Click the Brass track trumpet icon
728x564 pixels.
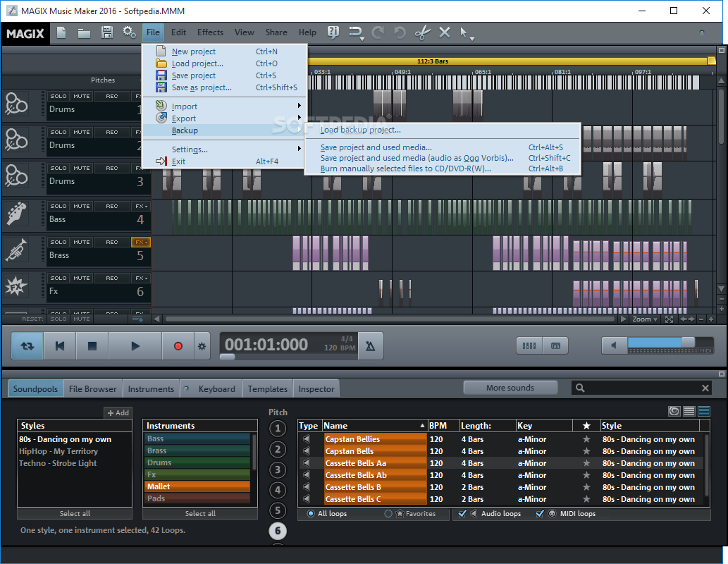point(16,250)
